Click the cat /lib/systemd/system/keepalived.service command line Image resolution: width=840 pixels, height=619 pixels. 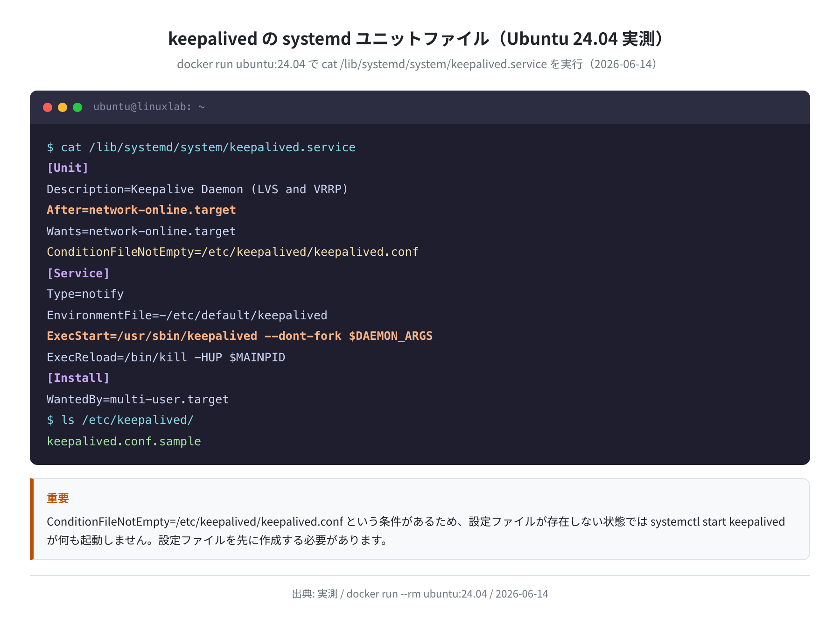(x=201, y=148)
